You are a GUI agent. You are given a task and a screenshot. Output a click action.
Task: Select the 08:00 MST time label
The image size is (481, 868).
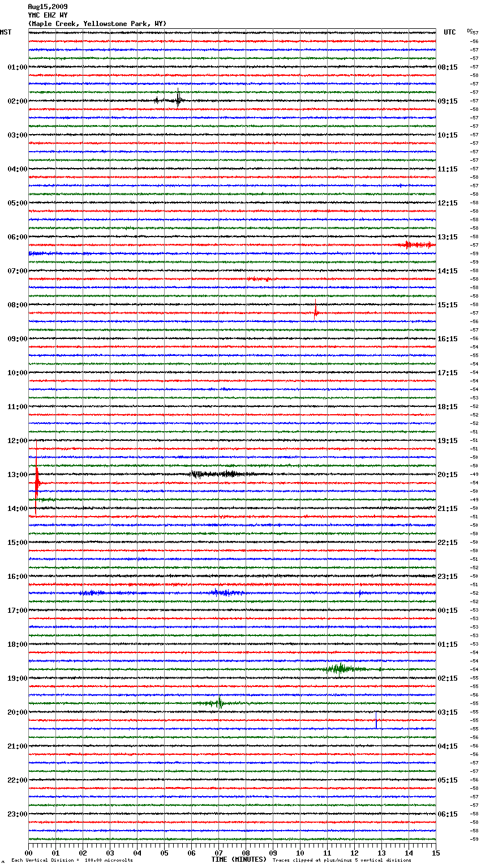[x=18, y=305]
